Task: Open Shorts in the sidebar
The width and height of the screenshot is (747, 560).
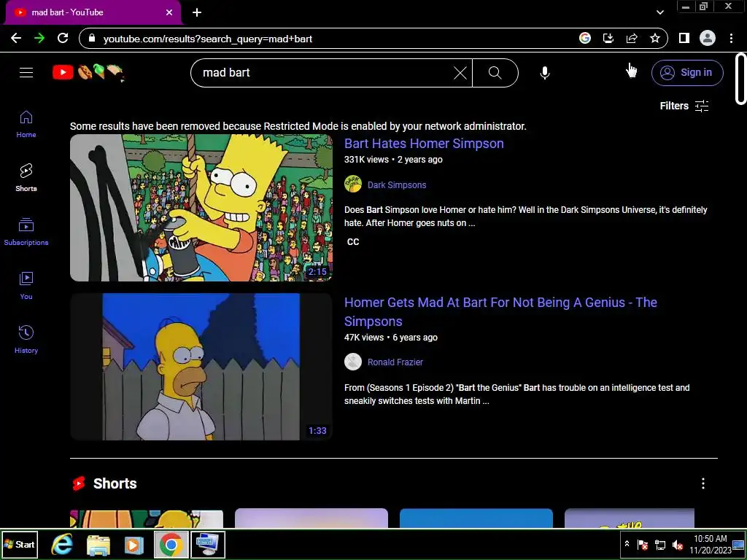Action: point(26,178)
